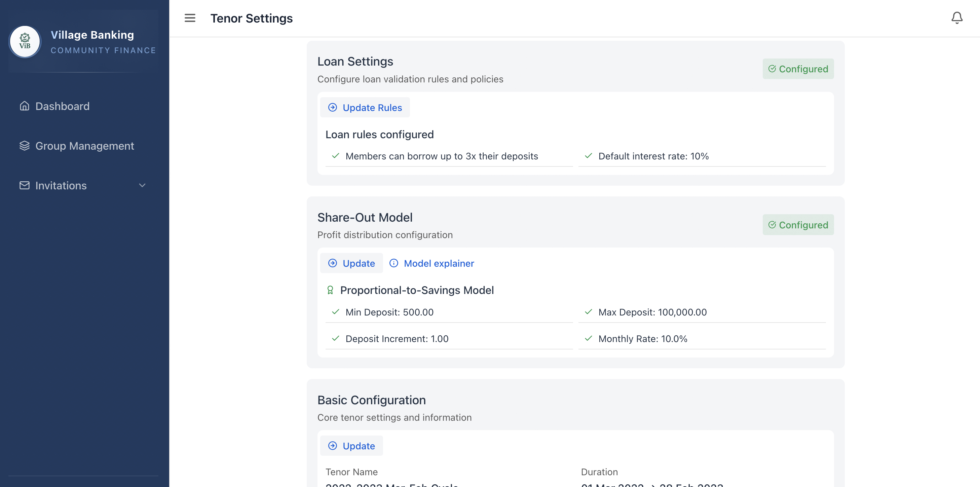Viewport: 980px width, 487px height.
Task: Click the award icon beside Proportional-to-Savings Model
Action: click(x=331, y=290)
